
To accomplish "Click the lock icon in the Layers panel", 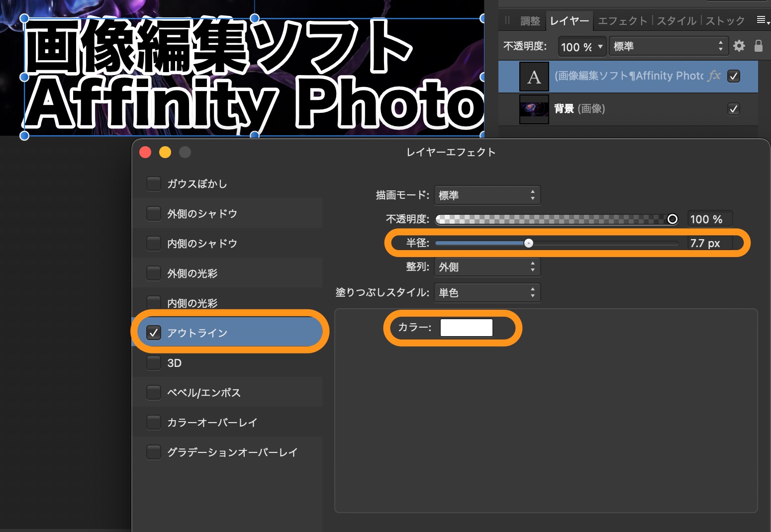I will [759, 46].
